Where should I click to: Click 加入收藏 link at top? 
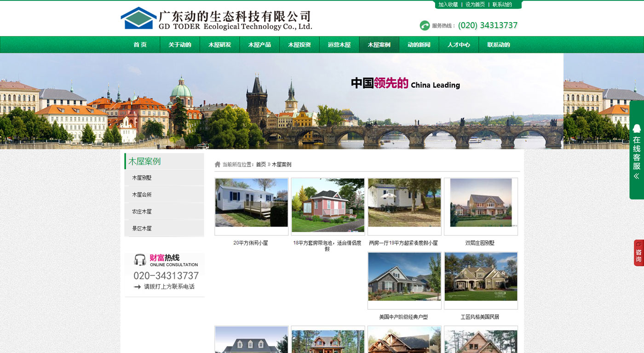point(448,5)
